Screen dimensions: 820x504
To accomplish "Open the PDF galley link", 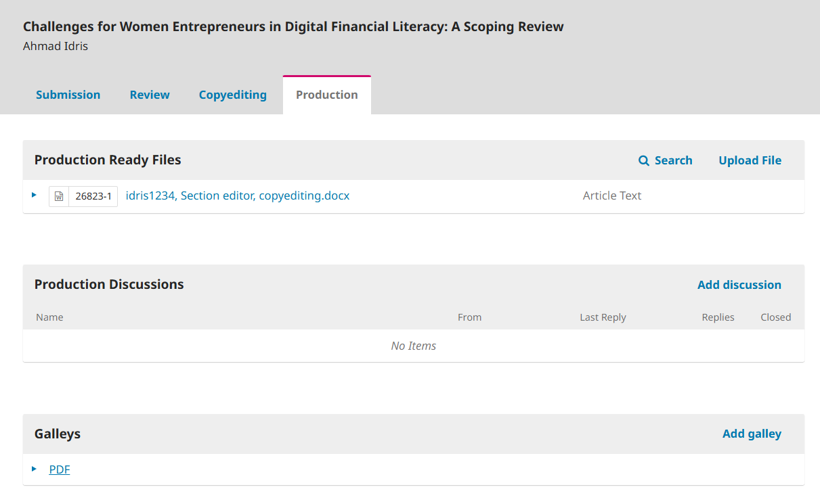I will [x=60, y=469].
